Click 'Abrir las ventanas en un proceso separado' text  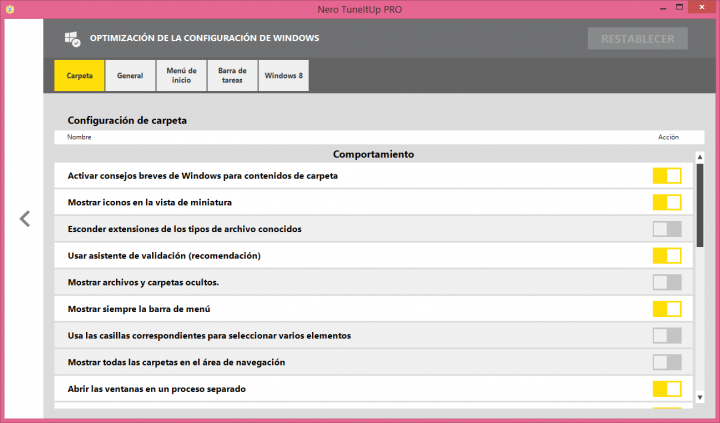[157, 389]
